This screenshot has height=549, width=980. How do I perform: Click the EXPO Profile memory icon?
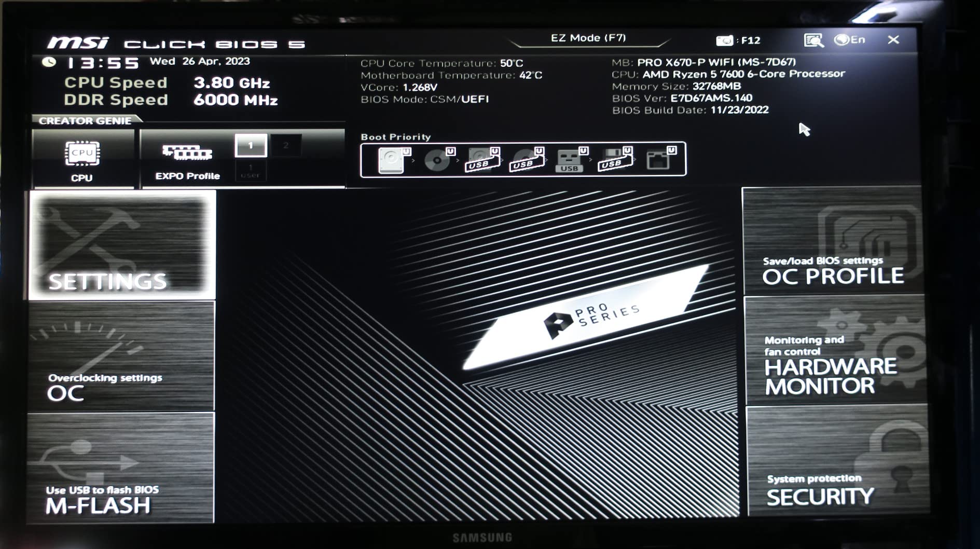coord(187,153)
